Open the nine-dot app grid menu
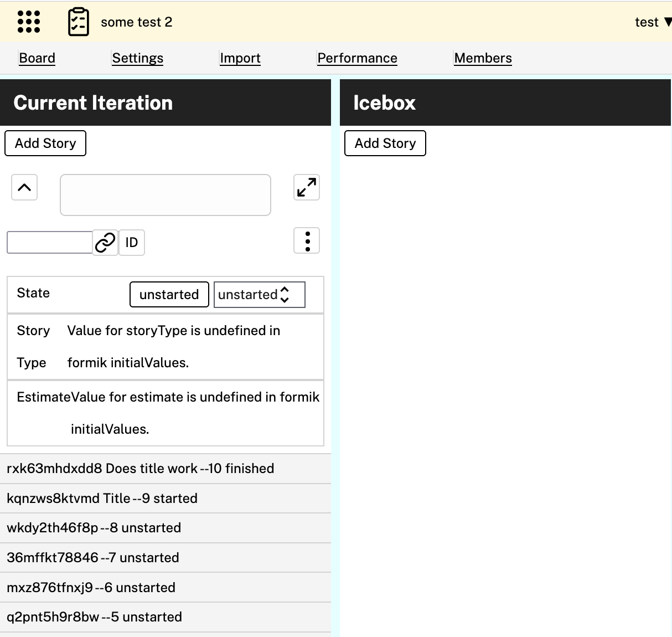This screenshot has height=637, width=672. 29,22
